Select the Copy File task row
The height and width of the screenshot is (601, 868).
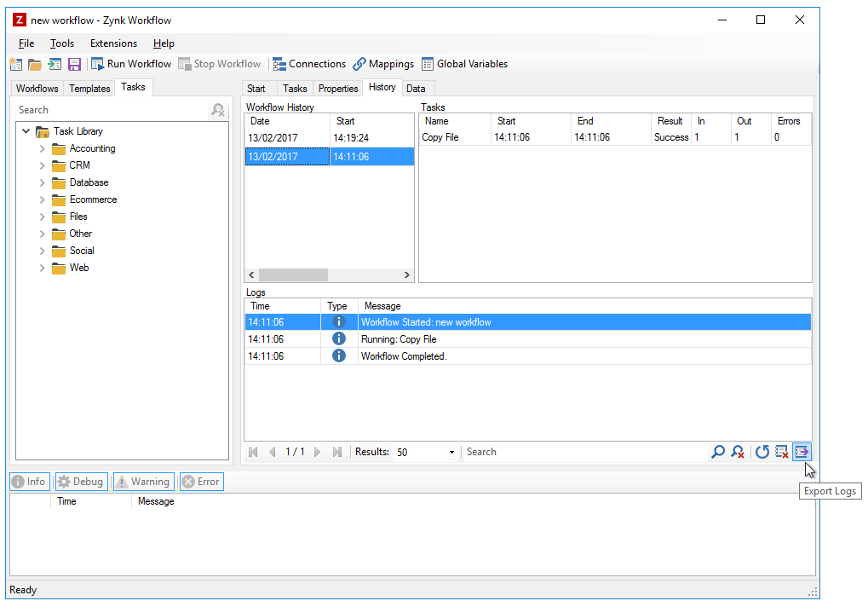pyautogui.click(x=615, y=137)
